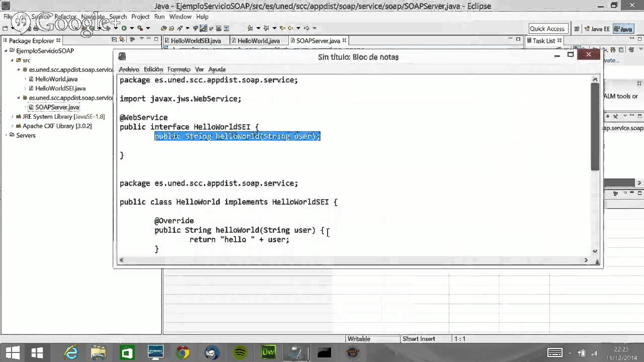The width and height of the screenshot is (644, 362).
Task: Select the Task List view tab
Action: pyautogui.click(x=543, y=41)
